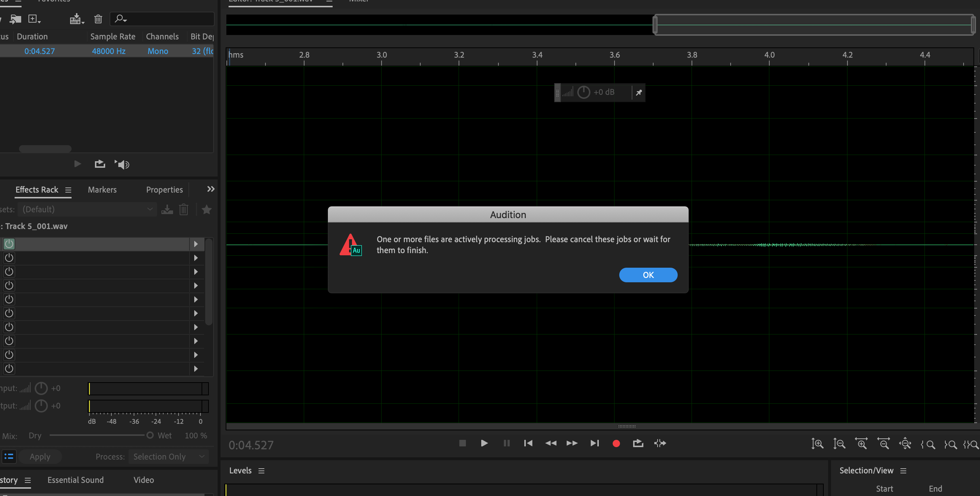The image size is (980, 496).
Task: Toggle the first effects slot power button
Action: (x=9, y=244)
